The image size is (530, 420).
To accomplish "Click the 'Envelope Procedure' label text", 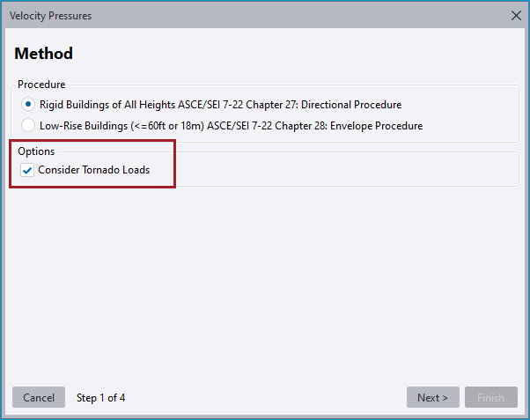I will pos(376,126).
